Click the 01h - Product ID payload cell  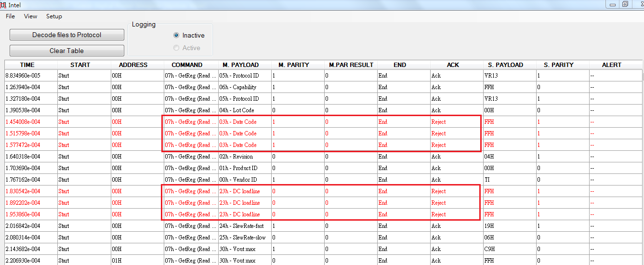click(245, 168)
